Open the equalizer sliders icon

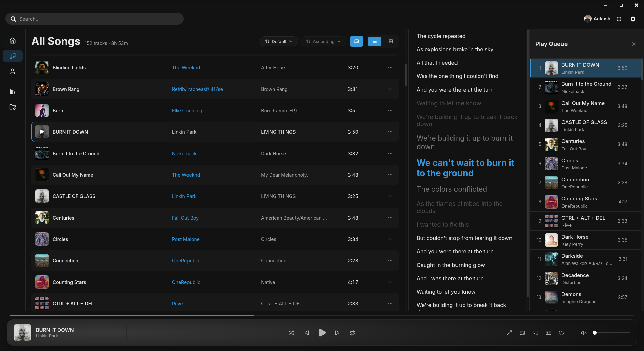(548, 333)
